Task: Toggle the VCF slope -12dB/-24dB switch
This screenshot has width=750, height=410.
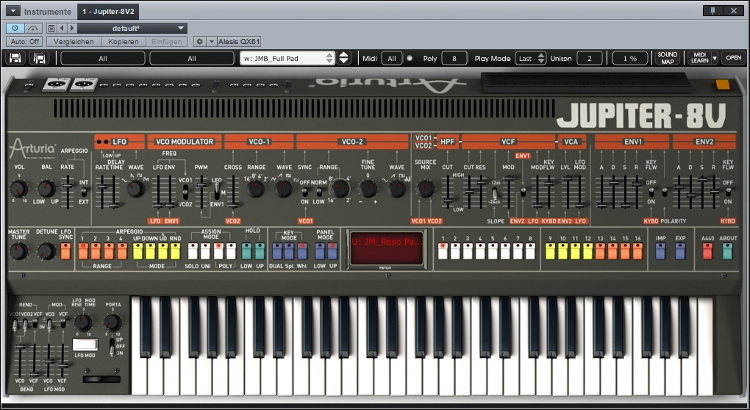Action: [495, 194]
